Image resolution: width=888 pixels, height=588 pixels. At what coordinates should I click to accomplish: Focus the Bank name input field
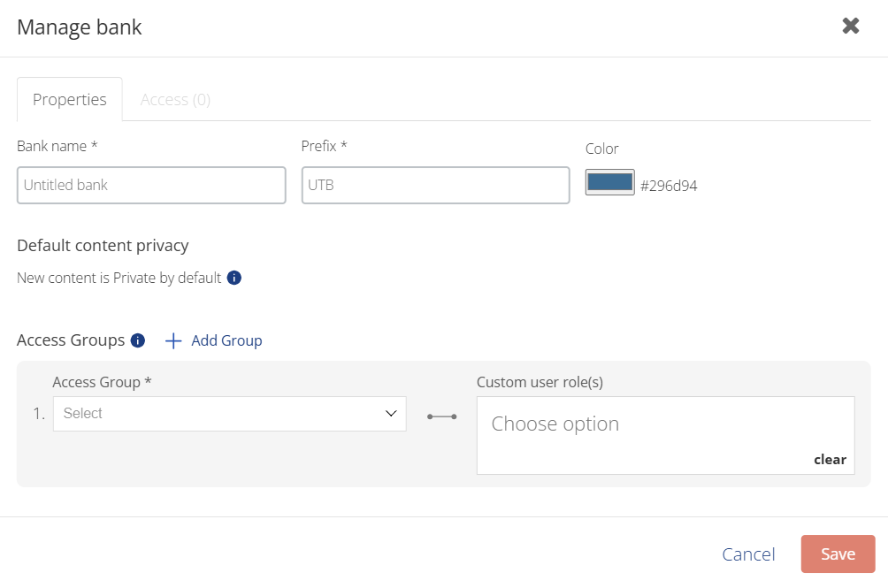tap(151, 185)
